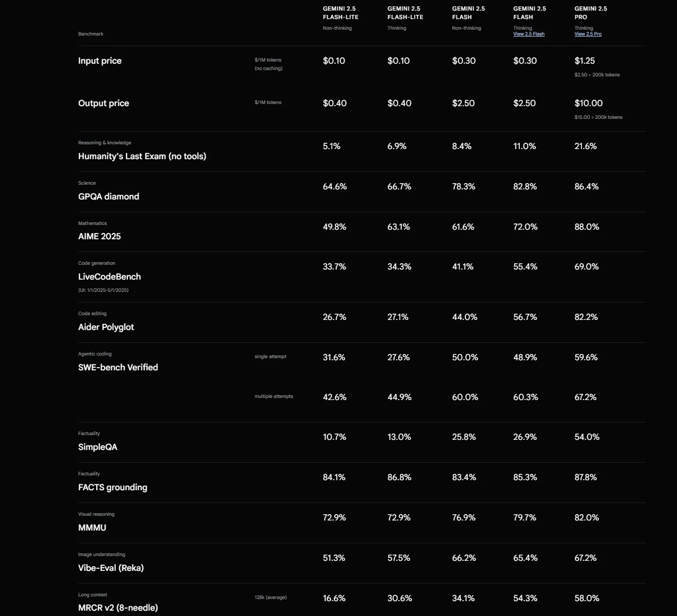677x616 pixels.
Task: Click the SimpleQA benchmark label
Action: pyautogui.click(x=98, y=447)
